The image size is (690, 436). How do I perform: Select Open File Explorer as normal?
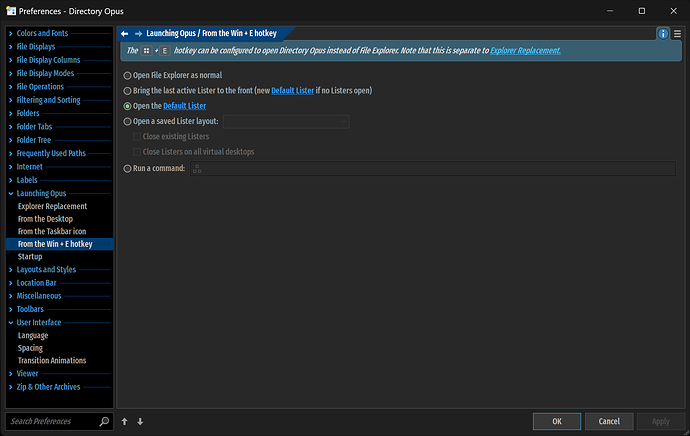click(127, 76)
